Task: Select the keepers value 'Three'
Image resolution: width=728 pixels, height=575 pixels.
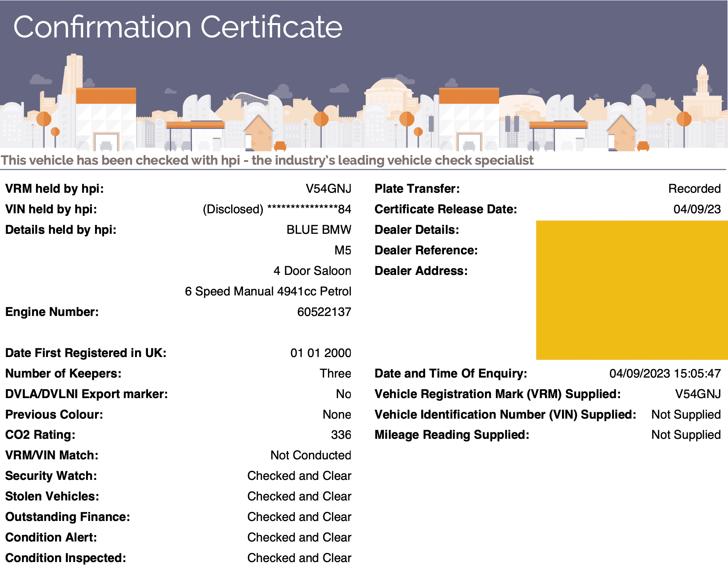Action: click(335, 373)
